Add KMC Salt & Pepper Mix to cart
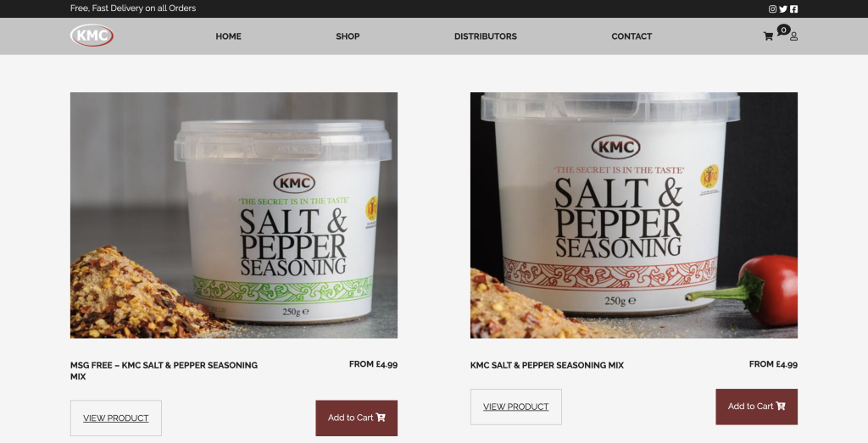This screenshot has height=443, width=868. pyautogui.click(x=756, y=407)
